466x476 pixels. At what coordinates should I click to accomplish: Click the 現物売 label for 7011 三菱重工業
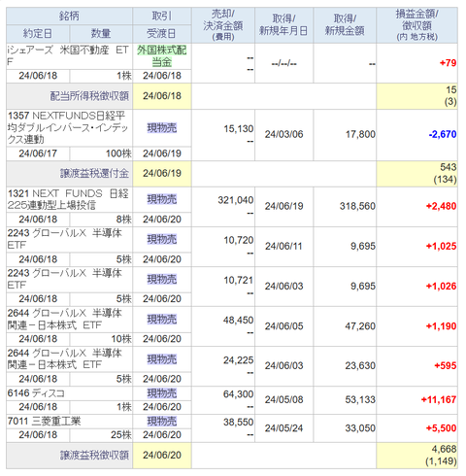tap(162, 422)
